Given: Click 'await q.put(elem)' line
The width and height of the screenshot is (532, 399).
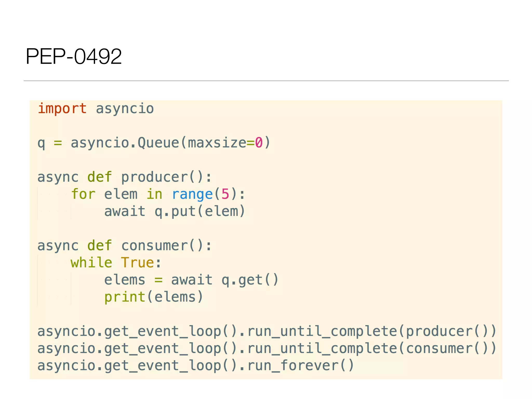Looking at the screenshot, I should (x=175, y=211).
